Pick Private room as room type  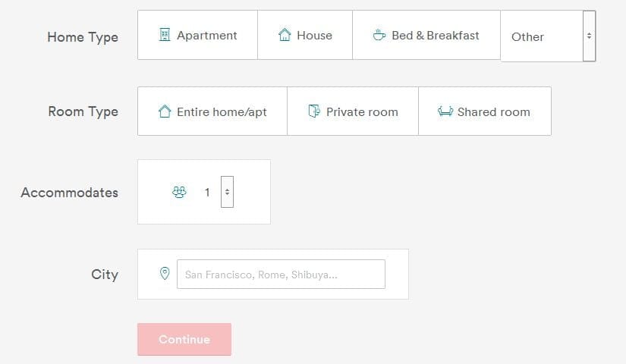tap(353, 111)
